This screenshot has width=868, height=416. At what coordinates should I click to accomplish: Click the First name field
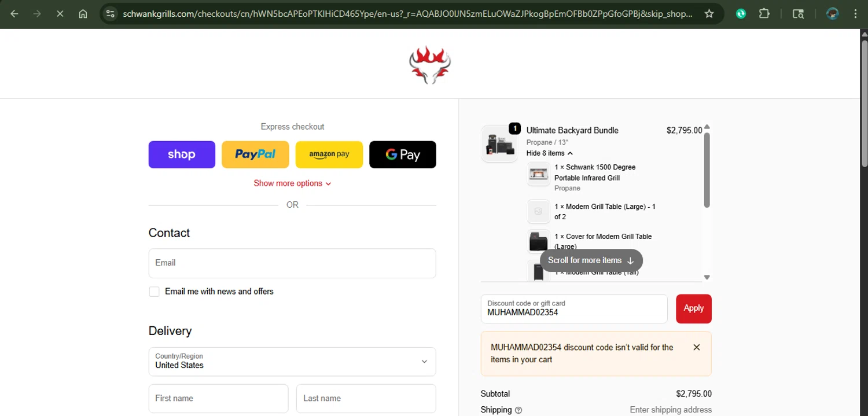click(x=218, y=399)
